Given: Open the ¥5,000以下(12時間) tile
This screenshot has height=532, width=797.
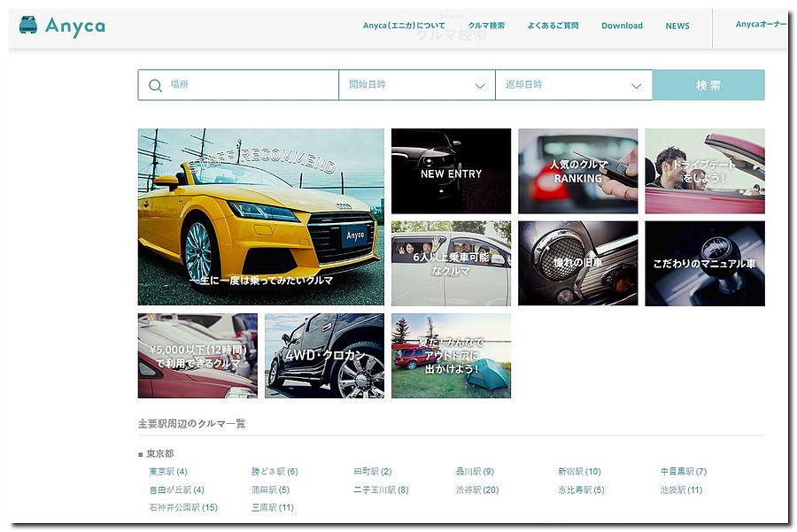Looking at the screenshot, I should [197, 356].
